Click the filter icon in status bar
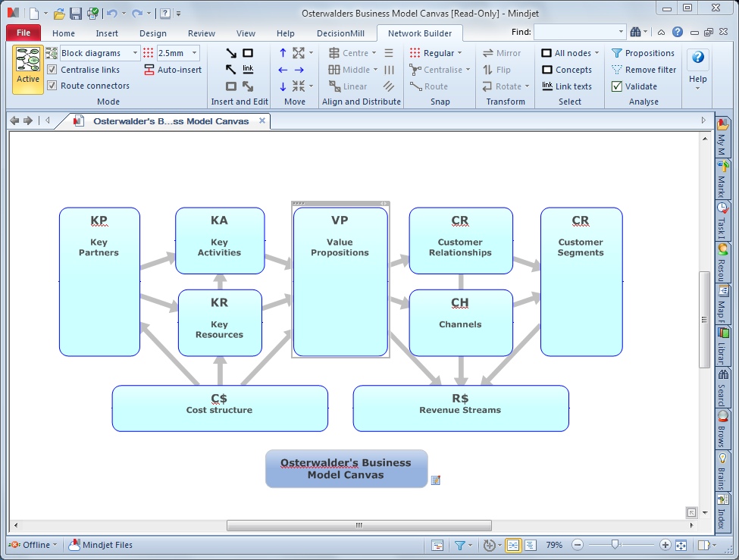The height and width of the screenshot is (560, 739). pyautogui.click(x=460, y=545)
